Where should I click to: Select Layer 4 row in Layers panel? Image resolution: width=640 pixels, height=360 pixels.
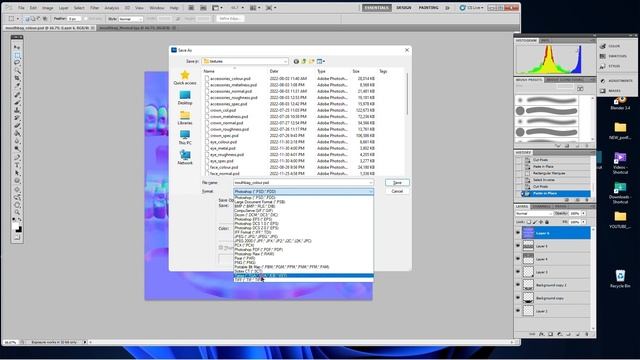tap(556, 259)
